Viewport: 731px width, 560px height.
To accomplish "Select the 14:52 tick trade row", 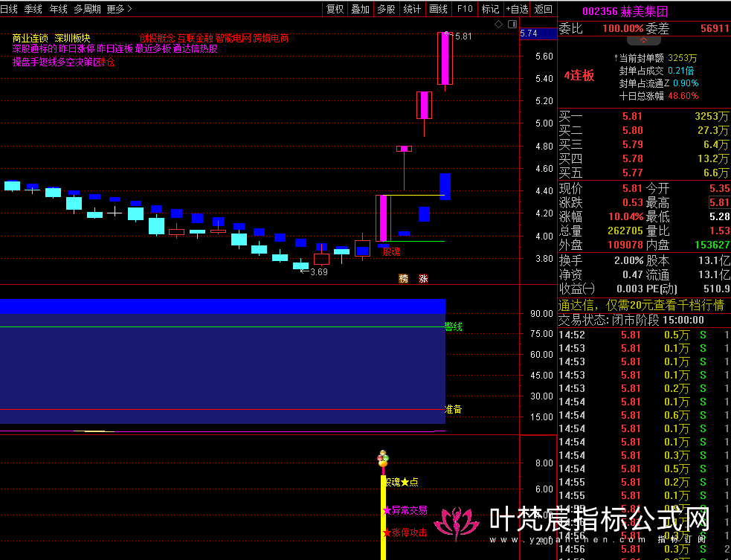I will pos(644,335).
